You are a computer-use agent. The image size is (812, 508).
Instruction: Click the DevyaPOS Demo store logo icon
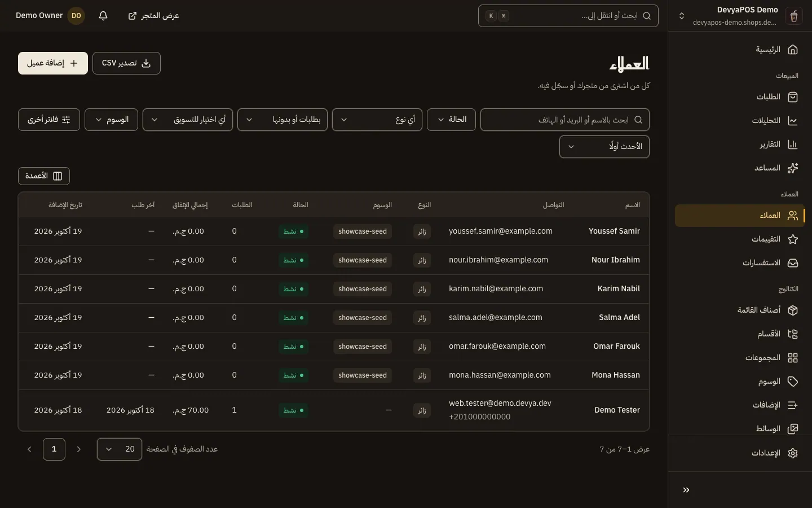(x=793, y=16)
